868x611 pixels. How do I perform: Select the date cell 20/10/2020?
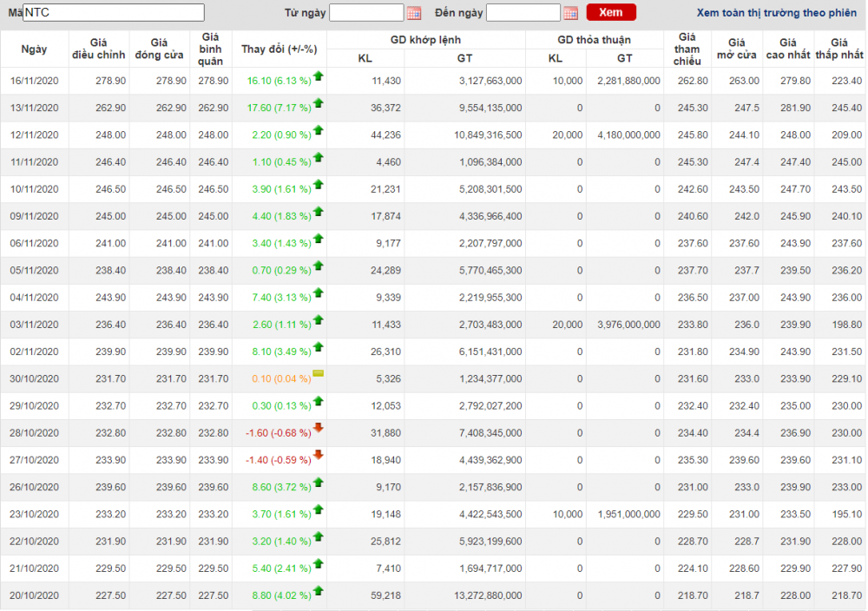(35, 596)
